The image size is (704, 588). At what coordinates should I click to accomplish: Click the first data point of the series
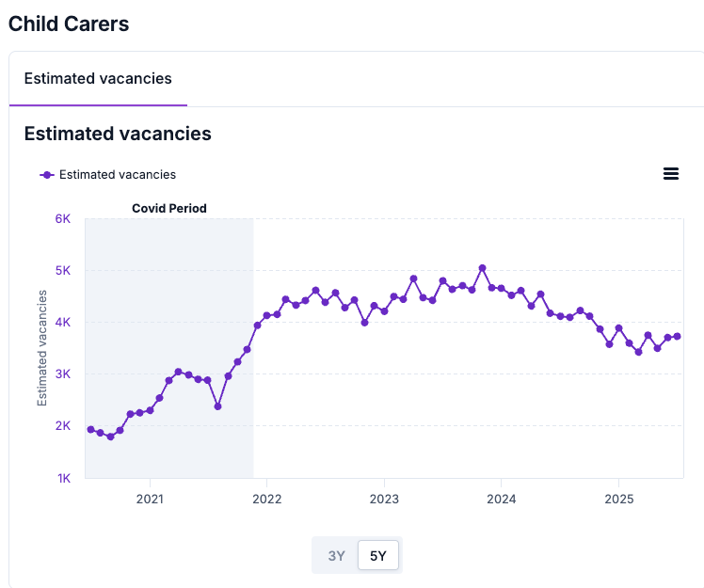pyautogui.click(x=90, y=429)
